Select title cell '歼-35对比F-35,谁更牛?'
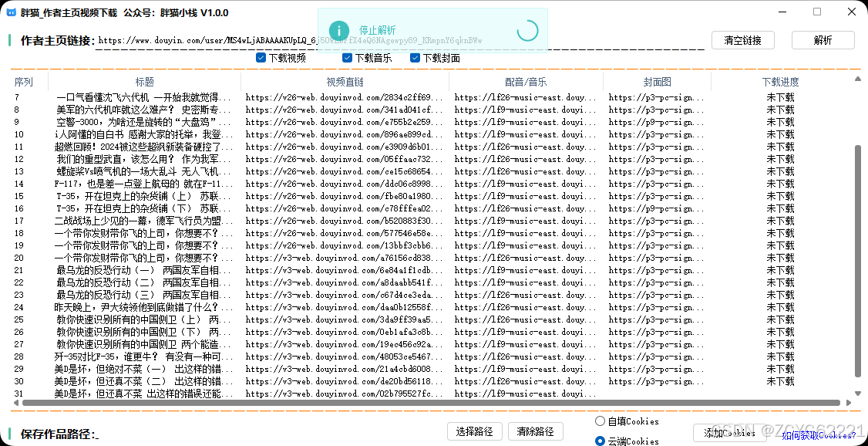This screenshot has width=868, height=446. 144,356
